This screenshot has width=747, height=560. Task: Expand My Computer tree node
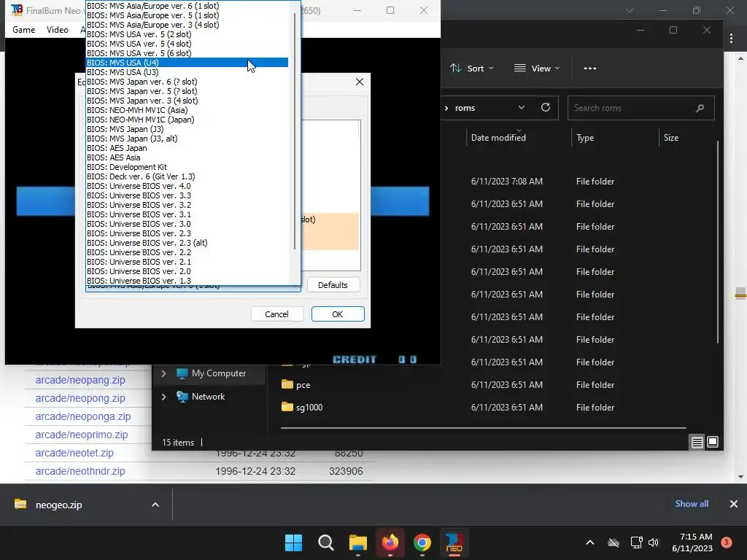click(x=163, y=373)
